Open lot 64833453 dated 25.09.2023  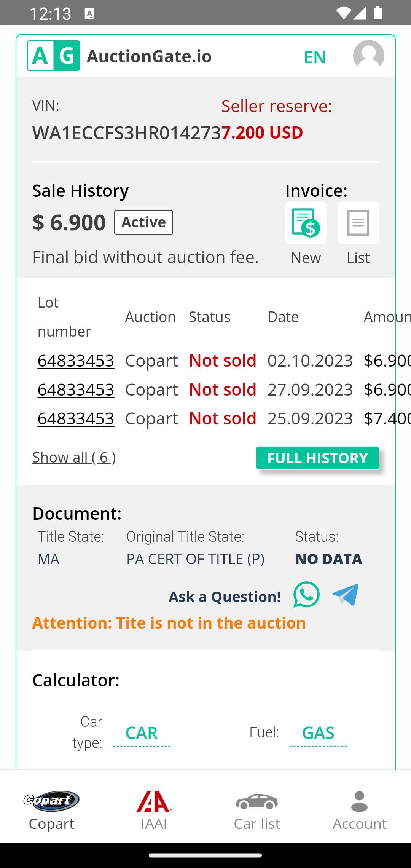(x=76, y=418)
